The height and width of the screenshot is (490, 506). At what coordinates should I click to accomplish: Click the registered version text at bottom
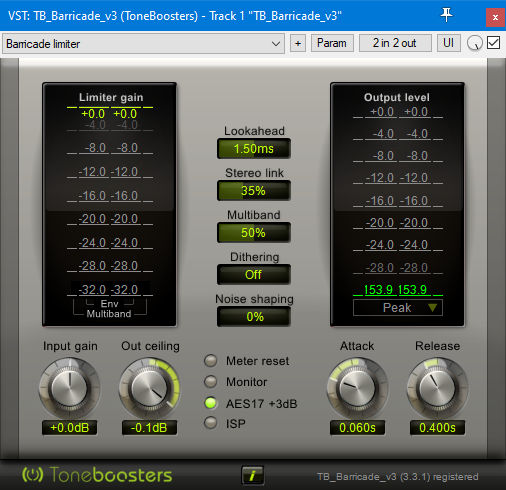(x=397, y=477)
